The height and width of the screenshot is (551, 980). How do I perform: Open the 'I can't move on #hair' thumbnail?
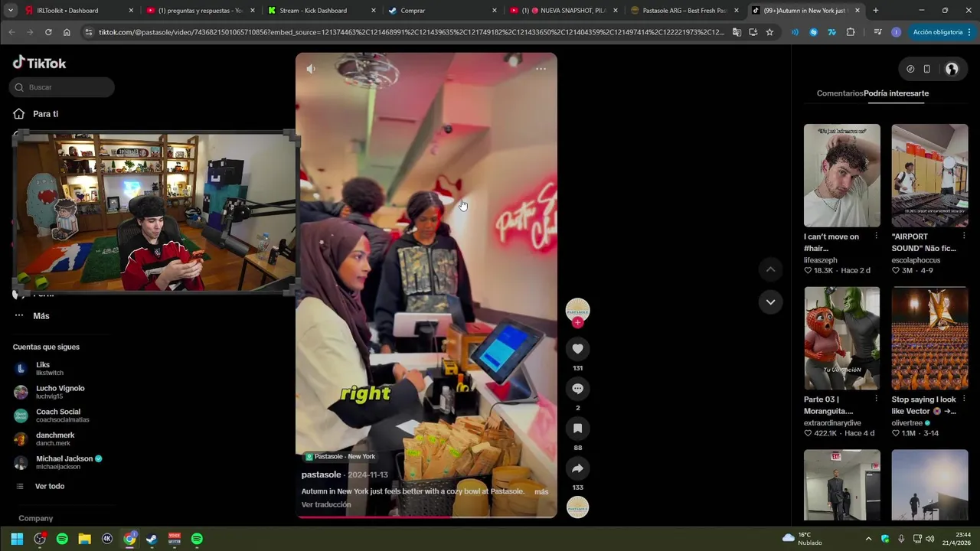click(842, 175)
